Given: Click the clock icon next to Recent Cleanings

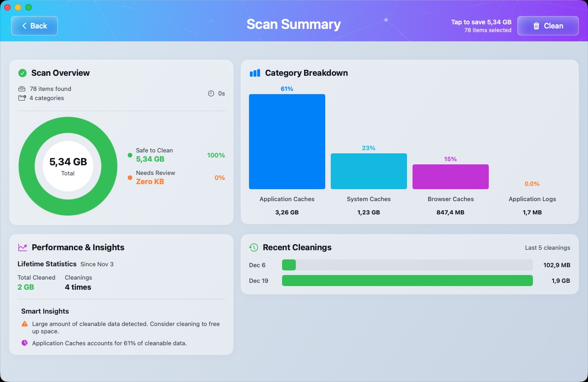Looking at the screenshot, I should (x=254, y=247).
